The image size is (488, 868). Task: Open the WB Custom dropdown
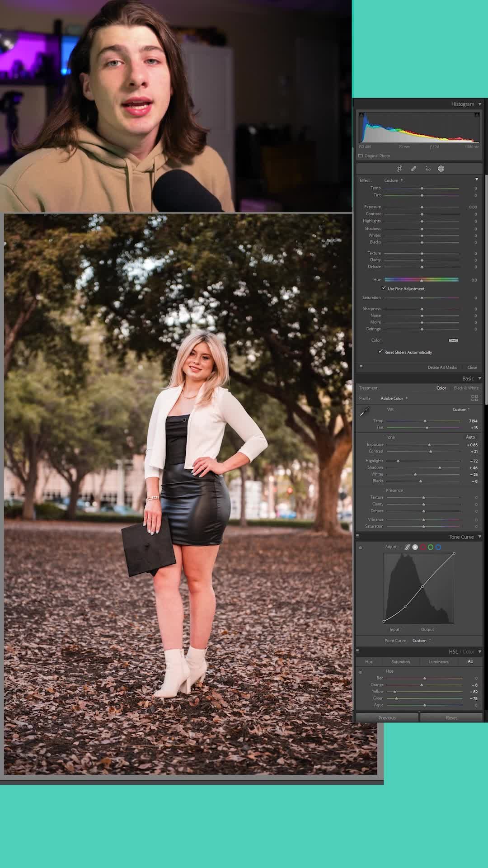click(x=461, y=410)
